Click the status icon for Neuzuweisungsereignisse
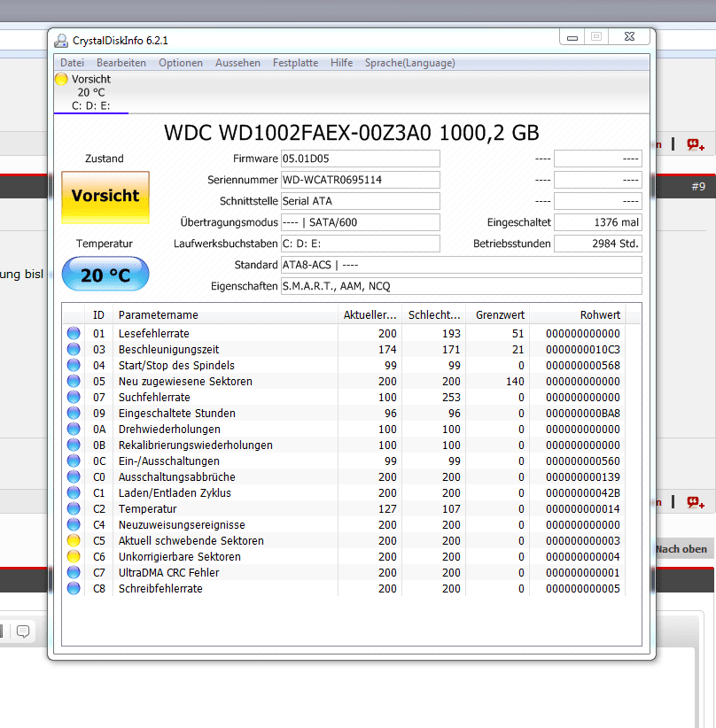Viewport: 716px width, 728px height. pos(74,524)
